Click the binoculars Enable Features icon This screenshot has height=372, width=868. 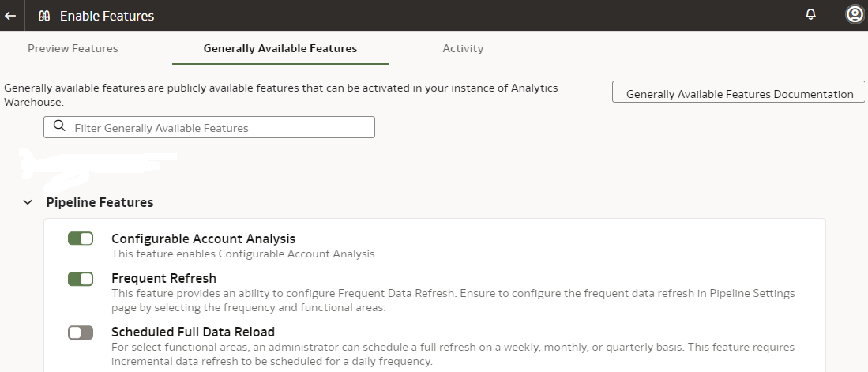coord(44,16)
